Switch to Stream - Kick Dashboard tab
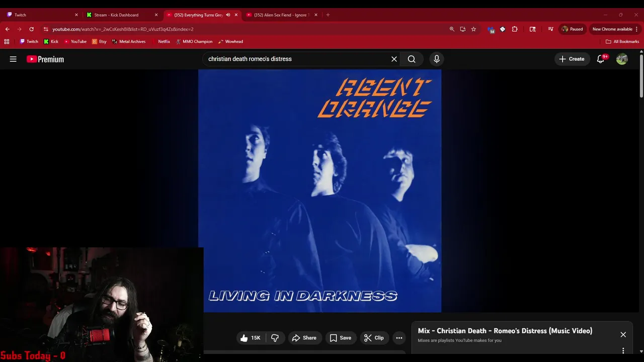This screenshot has height=362, width=644. [117, 15]
